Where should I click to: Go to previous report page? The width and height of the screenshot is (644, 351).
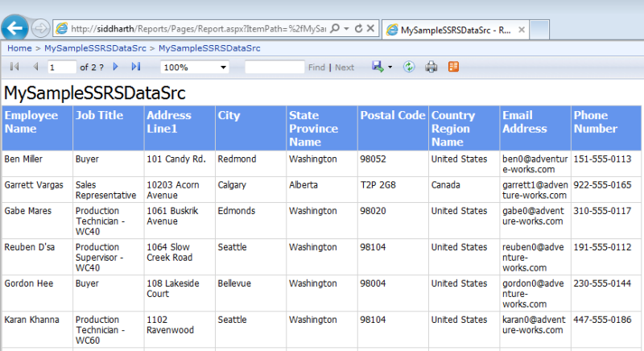[x=35, y=67]
